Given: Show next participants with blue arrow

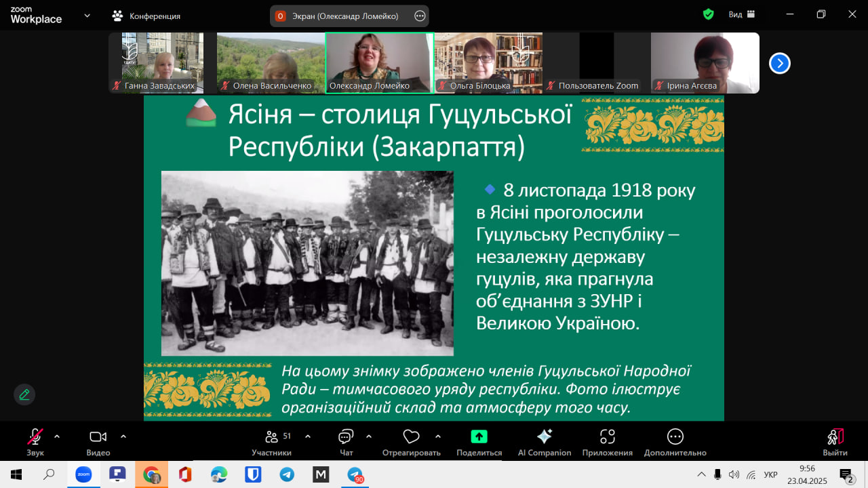Looking at the screenshot, I should [779, 63].
